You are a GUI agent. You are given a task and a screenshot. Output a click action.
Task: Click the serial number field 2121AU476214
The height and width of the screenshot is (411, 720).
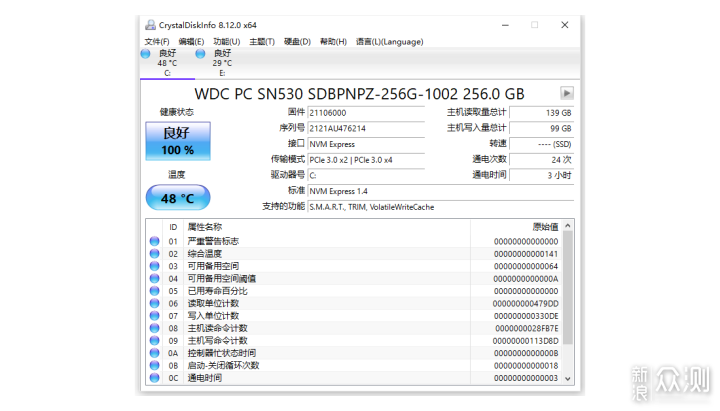pos(366,129)
